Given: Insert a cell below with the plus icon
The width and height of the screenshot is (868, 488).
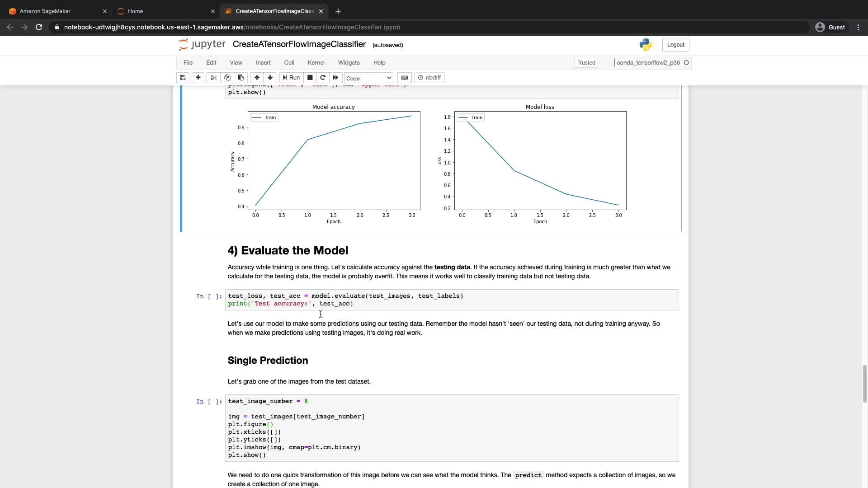Looking at the screenshot, I should point(198,78).
